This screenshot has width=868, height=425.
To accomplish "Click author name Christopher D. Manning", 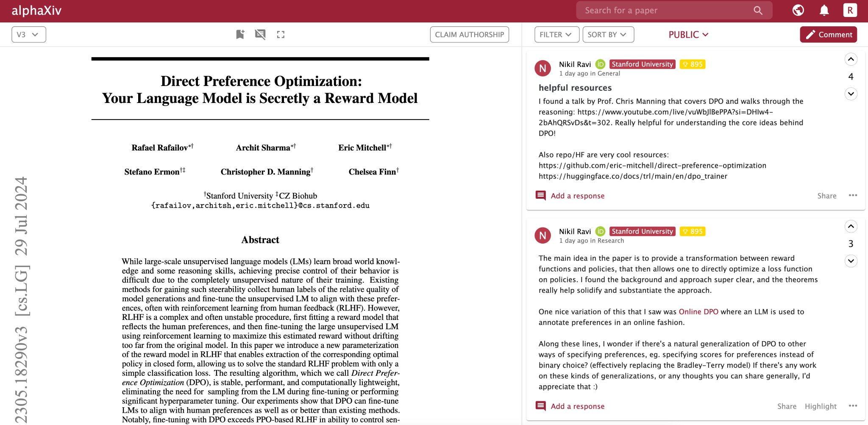I will point(265,172).
